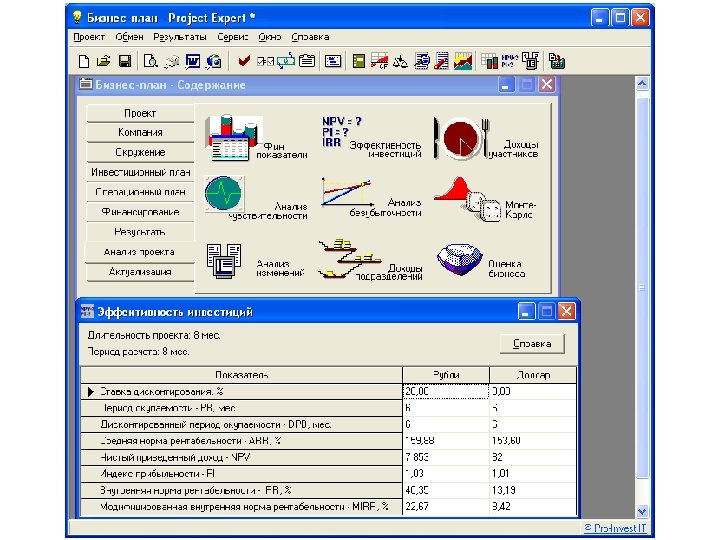Open the Справка menu
Image resolution: width=720 pixels, height=540 pixels.
pyautogui.click(x=310, y=37)
